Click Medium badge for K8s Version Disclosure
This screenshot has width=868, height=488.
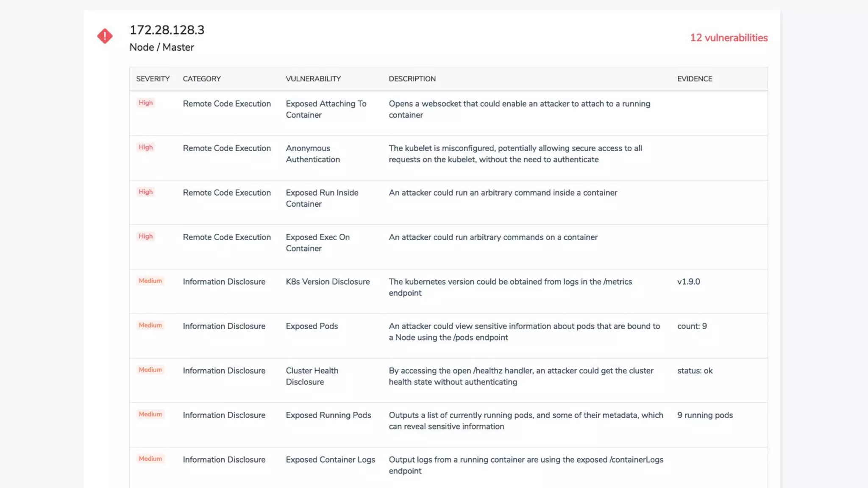point(150,281)
